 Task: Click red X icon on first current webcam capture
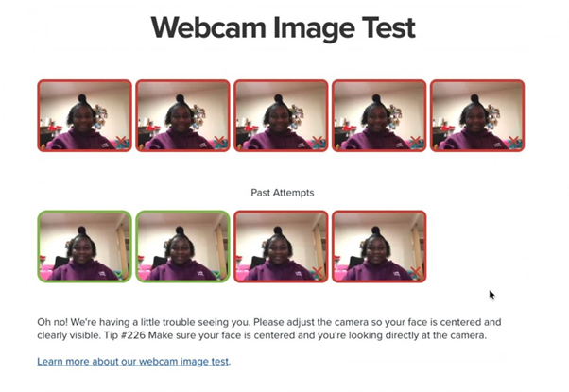(121, 141)
